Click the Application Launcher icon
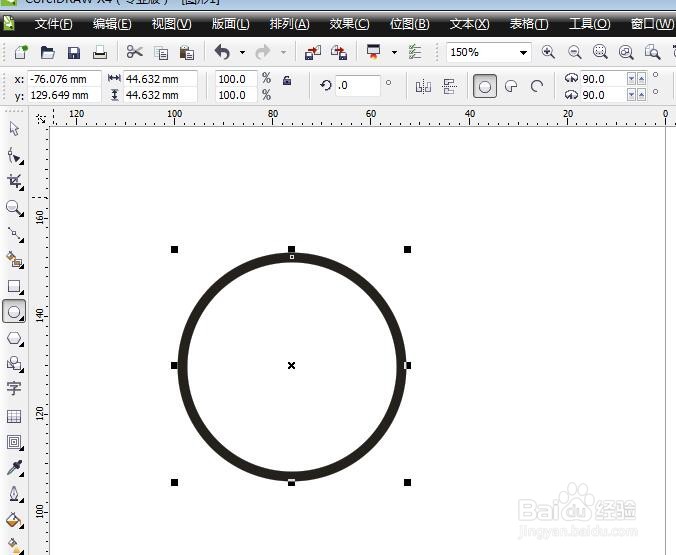The width and height of the screenshot is (676, 555). tap(373, 52)
